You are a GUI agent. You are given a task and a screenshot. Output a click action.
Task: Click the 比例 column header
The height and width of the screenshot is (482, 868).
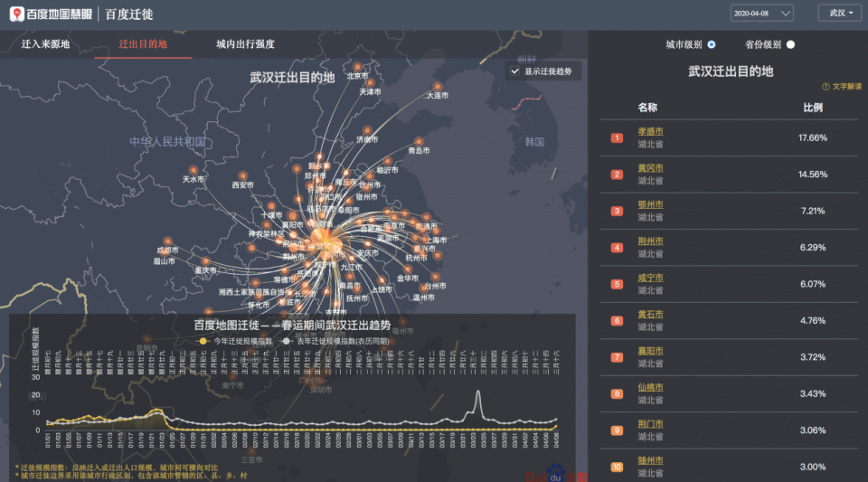(x=813, y=108)
